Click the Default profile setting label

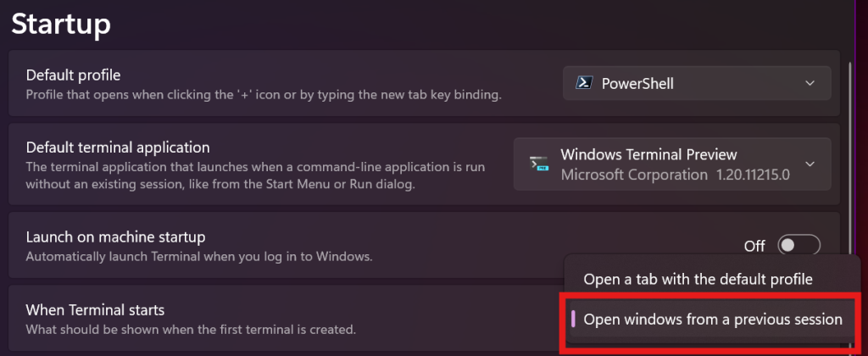point(74,75)
